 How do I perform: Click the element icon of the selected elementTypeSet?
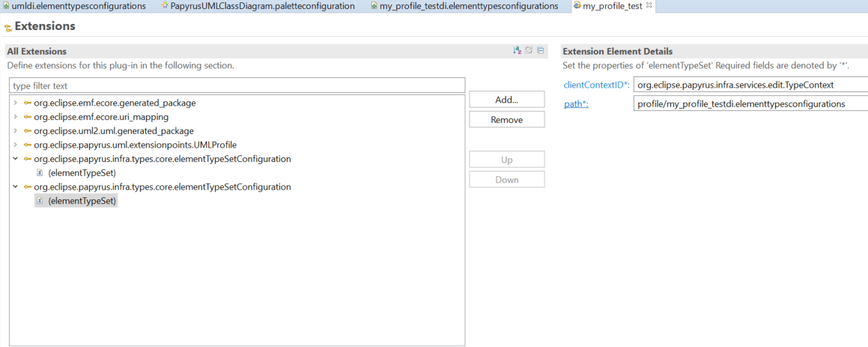pyautogui.click(x=39, y=202)
